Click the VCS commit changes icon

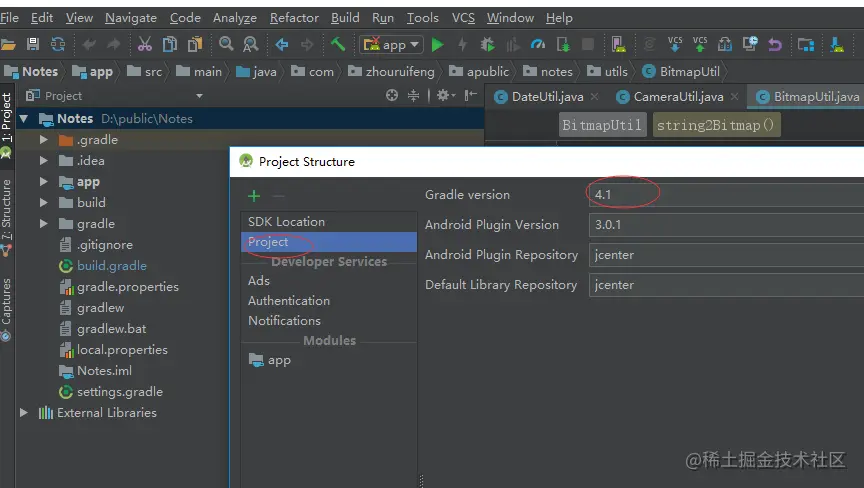tap(700, 44)
